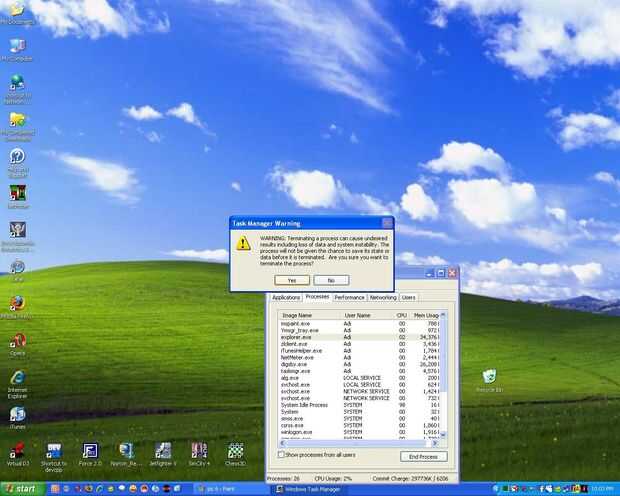The width and height of the screenshot is (620, 496).
Task: Select the Processes tab
Action: (x=317, y=297)
